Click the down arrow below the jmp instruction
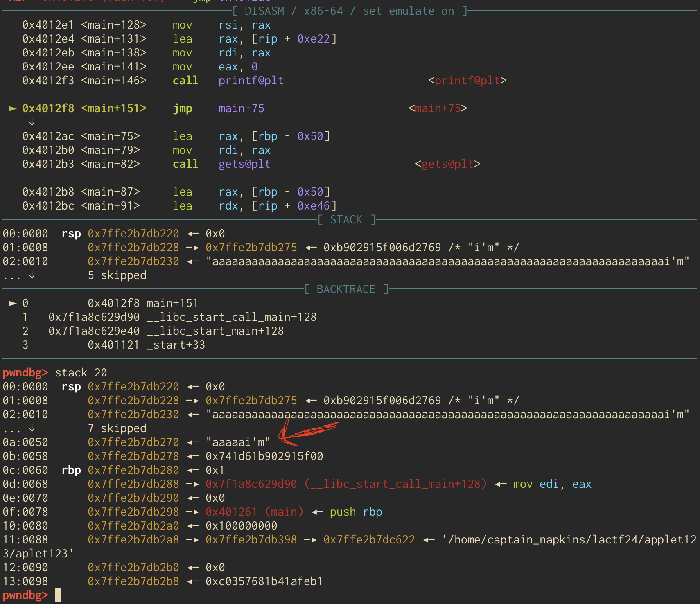 tap(32, 122)
